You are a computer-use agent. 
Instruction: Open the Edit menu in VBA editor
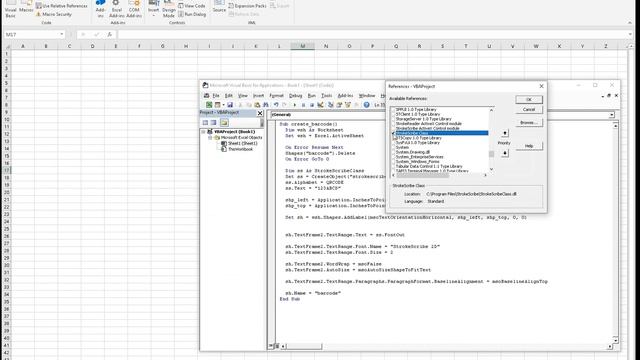coord(229,96)
